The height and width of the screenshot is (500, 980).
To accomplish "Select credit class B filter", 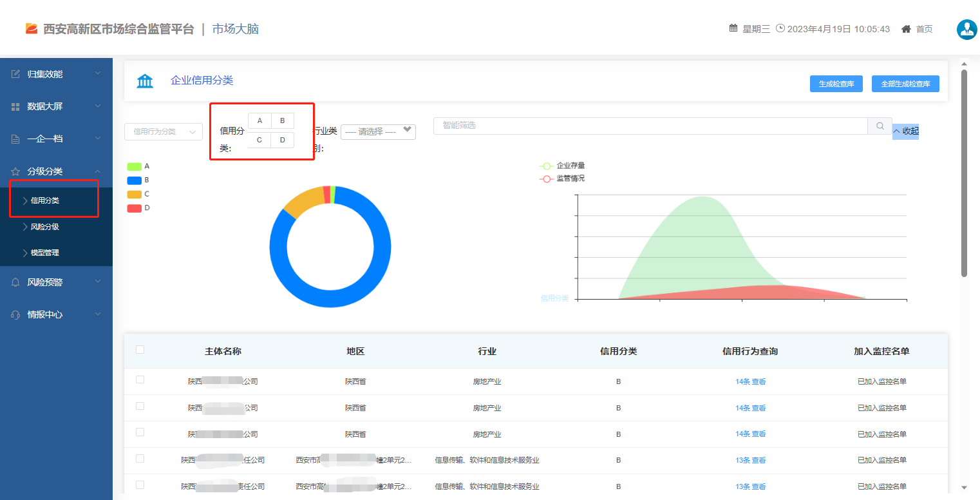I will coord(282,120).
